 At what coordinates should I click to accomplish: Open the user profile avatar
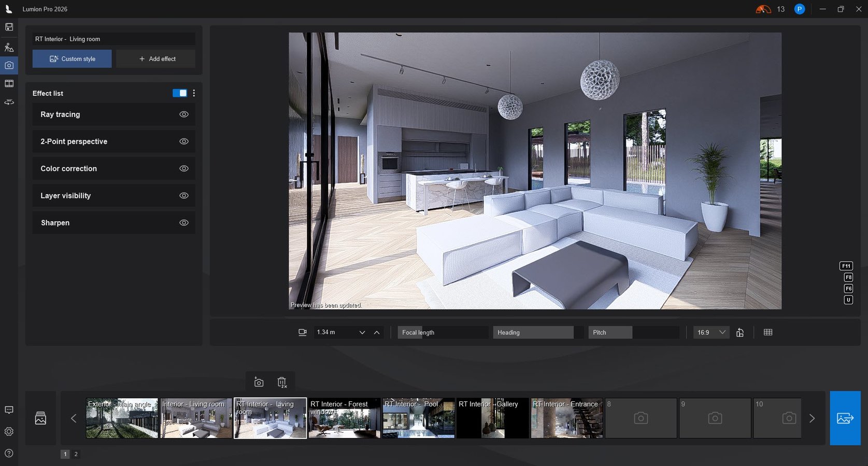(x=800, y=9)
